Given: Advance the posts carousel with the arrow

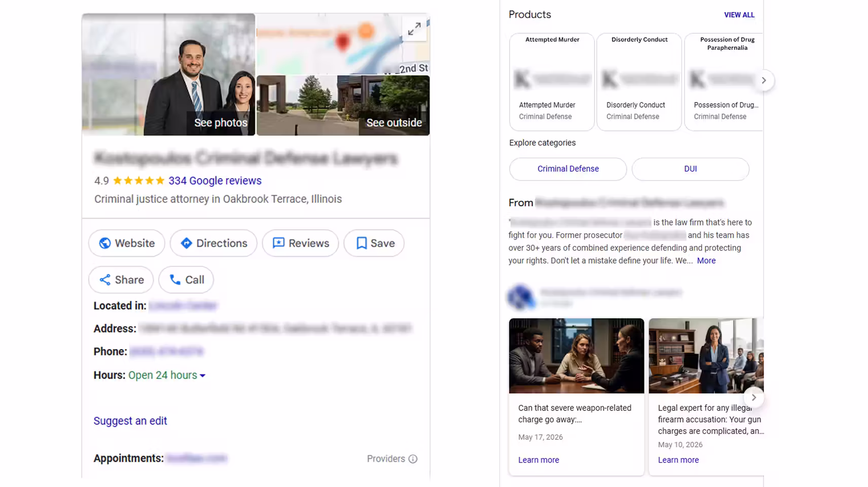Looking at the screenshot, I should (x=754, y=398).
